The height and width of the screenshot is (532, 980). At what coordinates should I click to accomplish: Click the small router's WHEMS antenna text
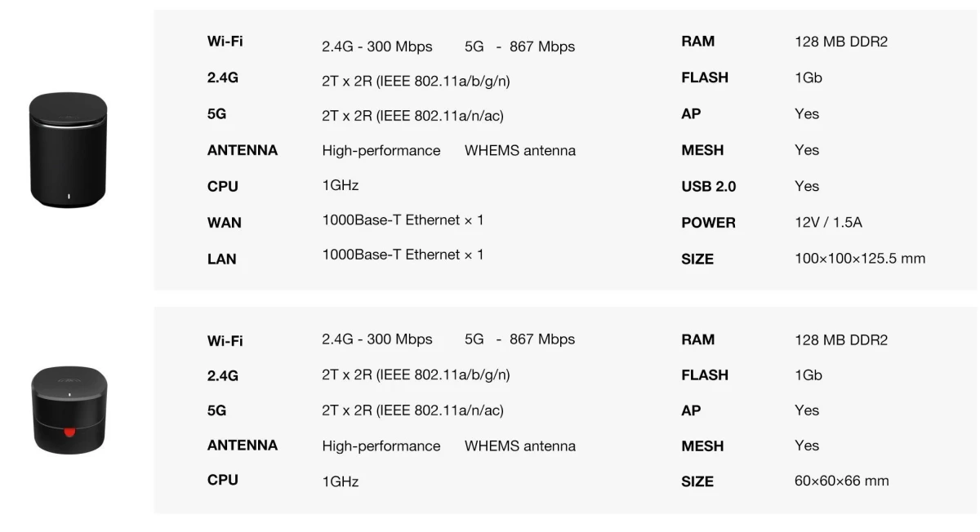[x=519, y=446]
